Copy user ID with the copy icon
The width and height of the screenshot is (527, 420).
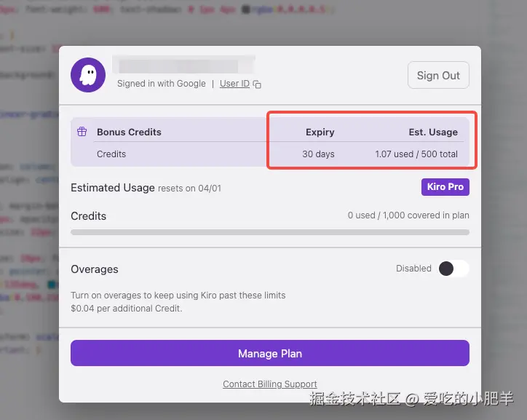[x=257, y=84]
